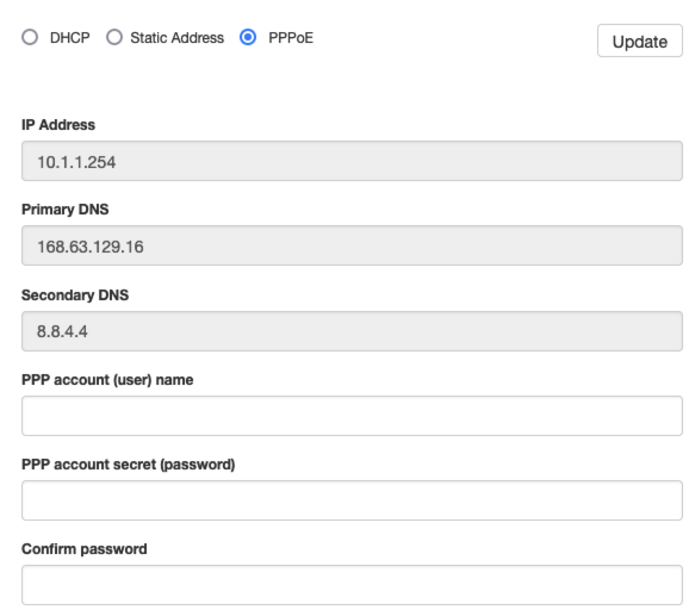Click the Secondary DNS field
689x616 pixels.
point(352,329)
